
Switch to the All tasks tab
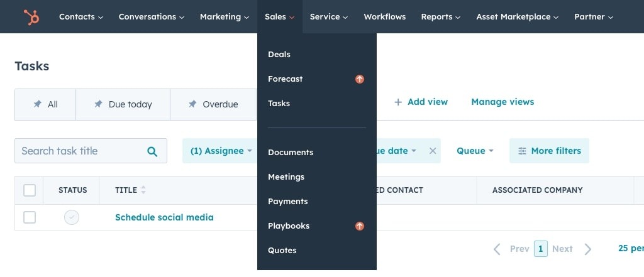click(x=45, y=105)
